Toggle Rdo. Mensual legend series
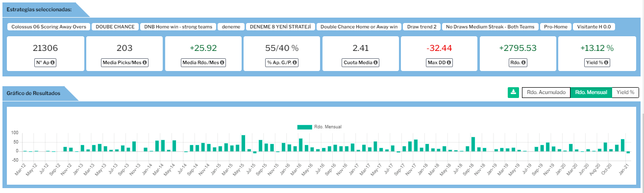The image size is (644, 193). [319, 127]
